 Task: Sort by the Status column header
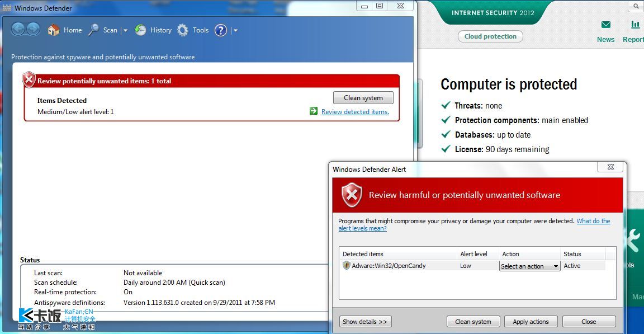583,254
